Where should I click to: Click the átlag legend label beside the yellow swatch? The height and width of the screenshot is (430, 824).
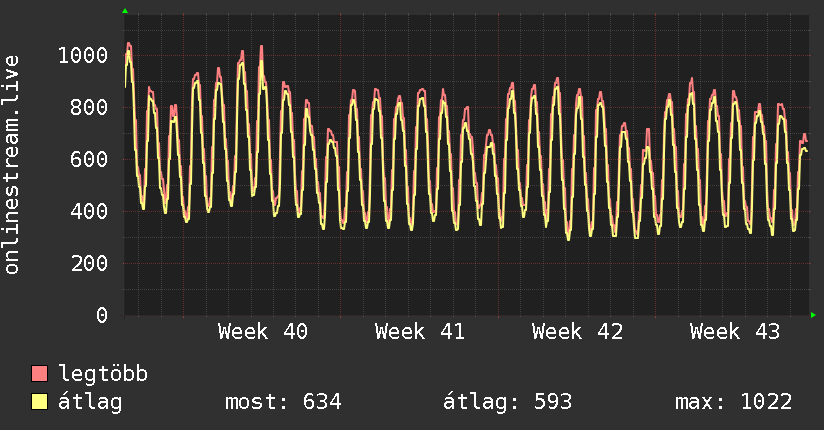(90, 402)
